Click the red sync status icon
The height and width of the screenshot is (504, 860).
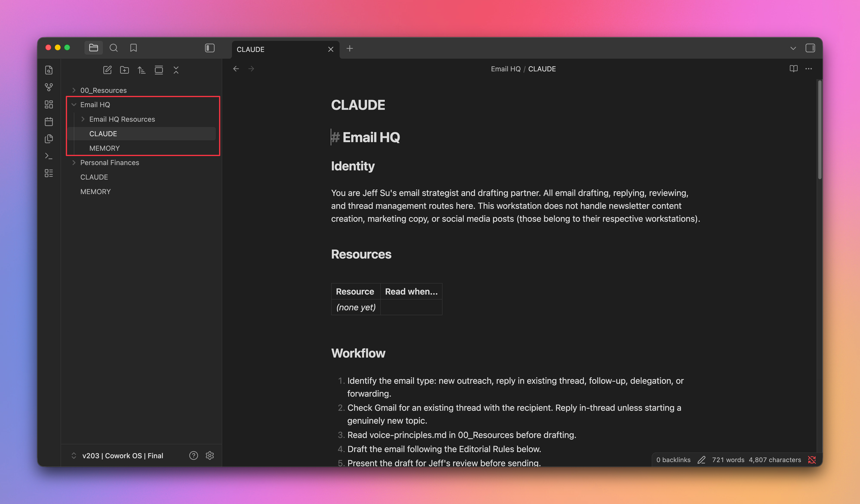(x=812, y=460)
